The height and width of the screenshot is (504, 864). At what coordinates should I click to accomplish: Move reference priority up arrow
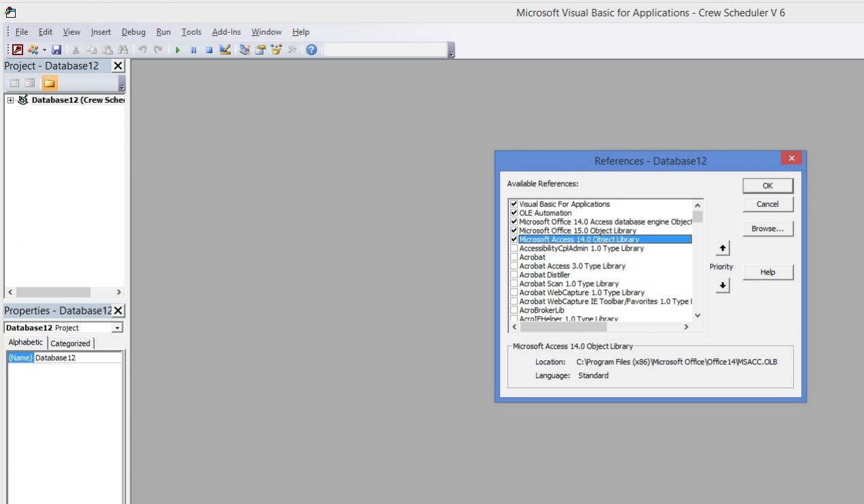pyautogui.click(x=723, y=248)
